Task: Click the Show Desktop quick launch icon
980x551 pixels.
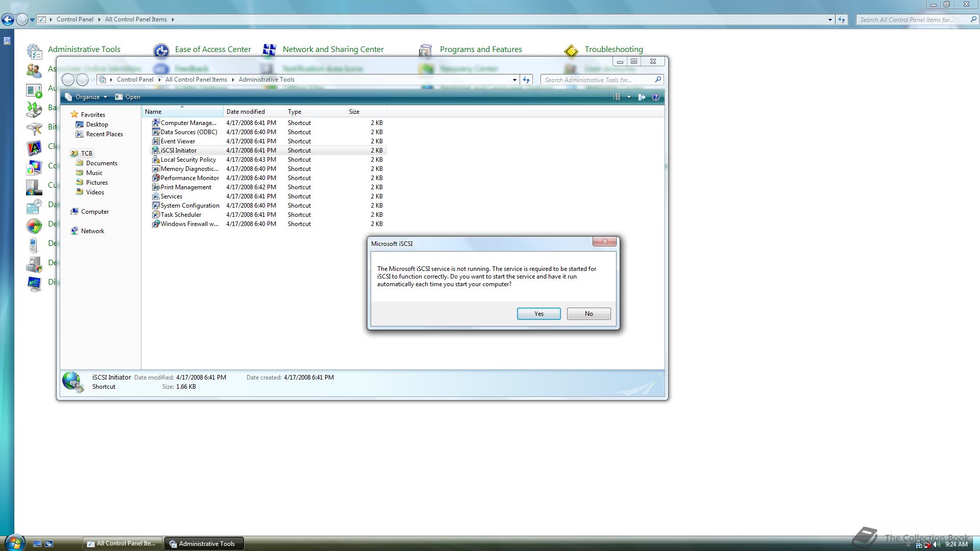Action: click(x=37, y=544)
